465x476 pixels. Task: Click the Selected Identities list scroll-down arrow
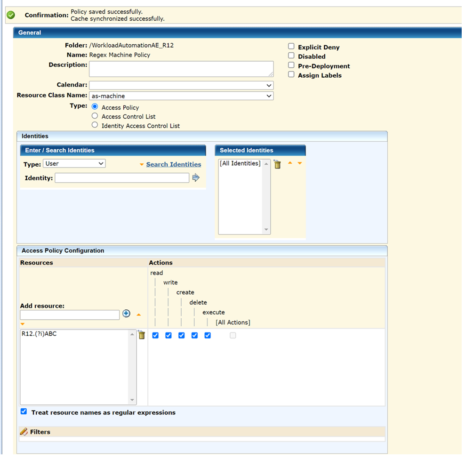click(x=266, y=229)
